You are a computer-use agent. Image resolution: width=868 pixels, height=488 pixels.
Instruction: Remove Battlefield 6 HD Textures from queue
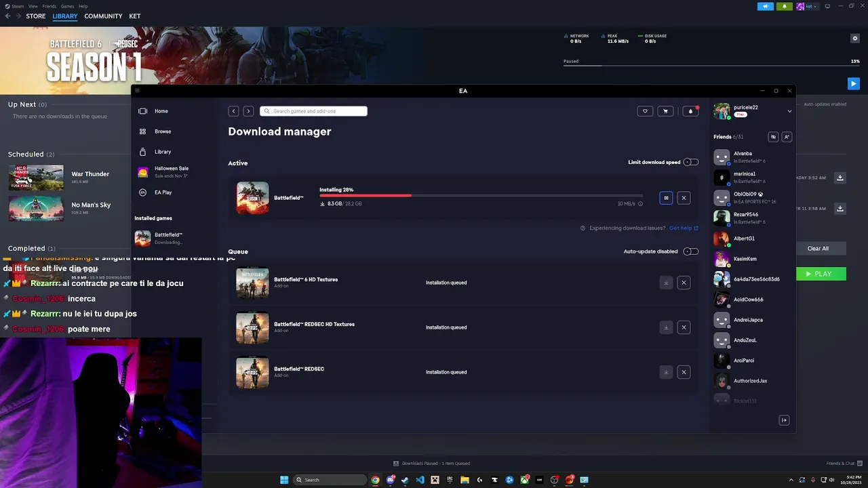(684, 283)
